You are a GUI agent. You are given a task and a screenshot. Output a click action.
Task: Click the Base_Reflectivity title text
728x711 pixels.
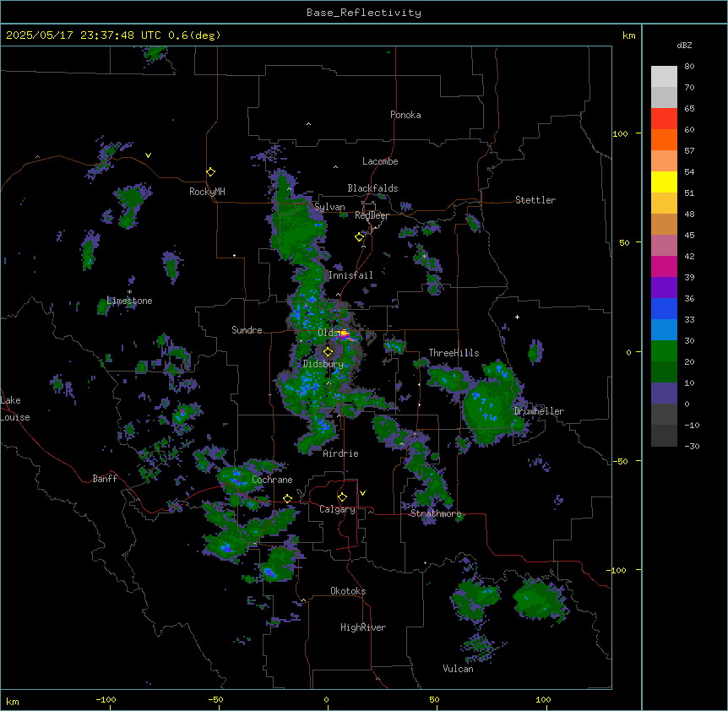(x=364, y=13)
